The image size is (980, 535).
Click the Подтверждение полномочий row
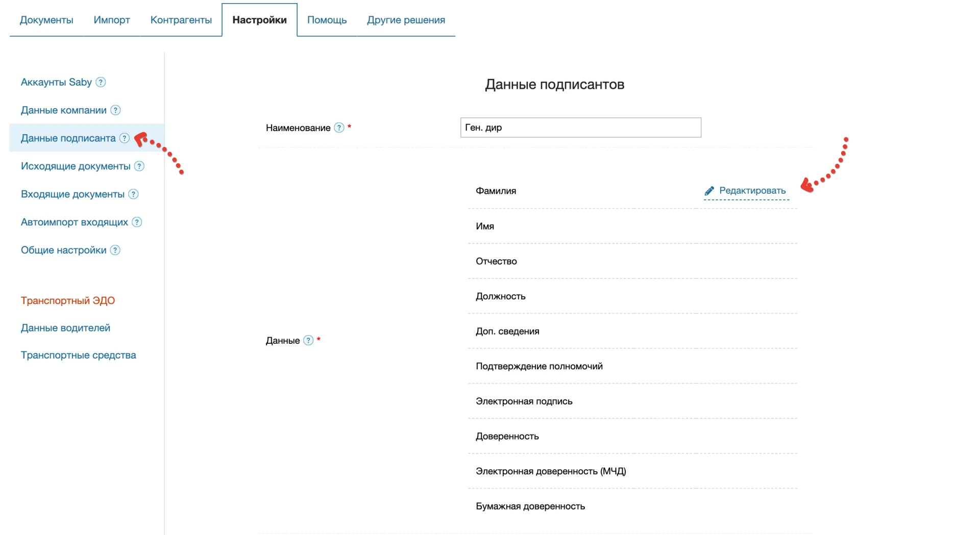coord(632,366)
